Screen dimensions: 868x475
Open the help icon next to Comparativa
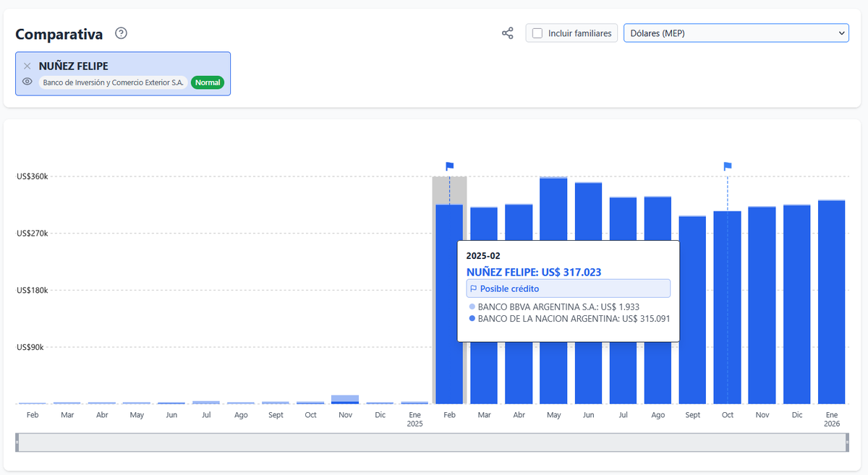(x=122, y=33)
